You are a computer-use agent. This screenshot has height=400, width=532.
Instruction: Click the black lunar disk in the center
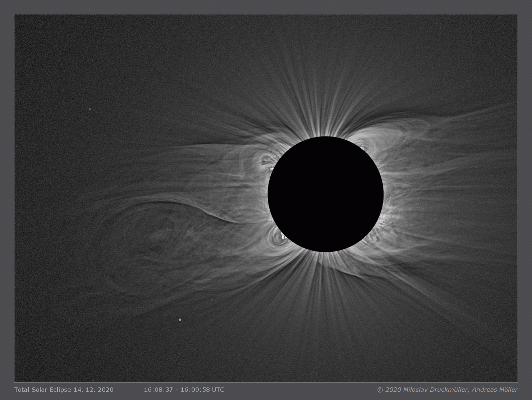pos(325,194)
